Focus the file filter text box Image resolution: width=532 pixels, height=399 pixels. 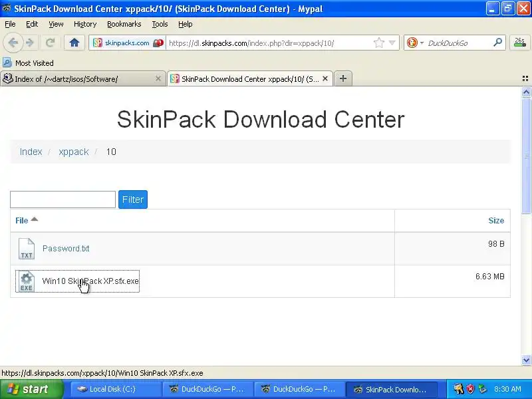[63, 199]
